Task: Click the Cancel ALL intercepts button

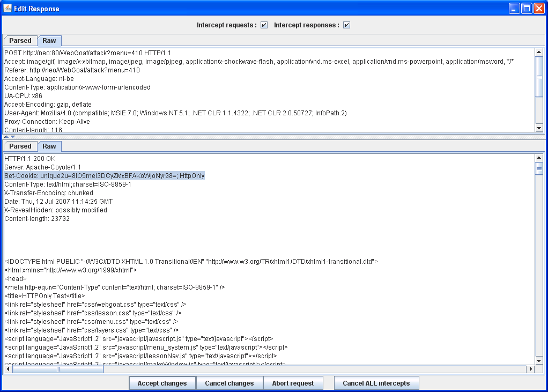Action: click(376, 383)
